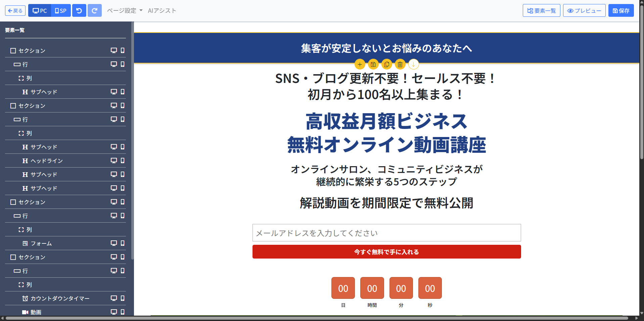Select the 動画 element in the element list
644x321 pixels.
click(36, 312)
